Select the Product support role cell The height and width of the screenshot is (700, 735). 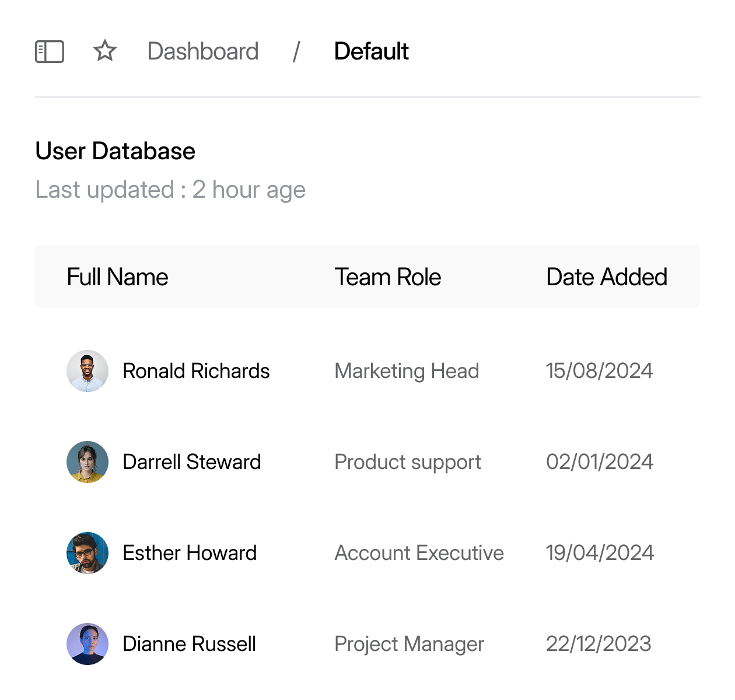click(407, 462)
